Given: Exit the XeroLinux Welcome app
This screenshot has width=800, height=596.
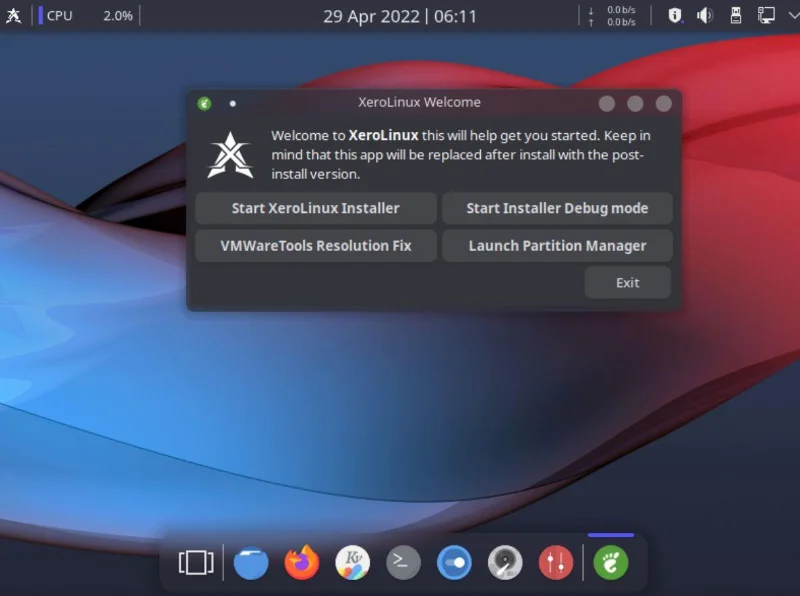Looking at the screenshot, I should [628, 283].
